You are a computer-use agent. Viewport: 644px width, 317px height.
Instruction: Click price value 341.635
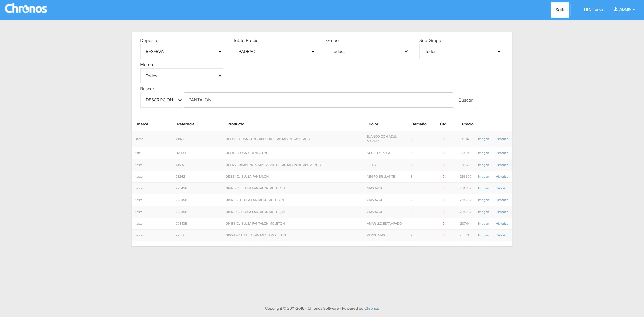pos(466,165)
